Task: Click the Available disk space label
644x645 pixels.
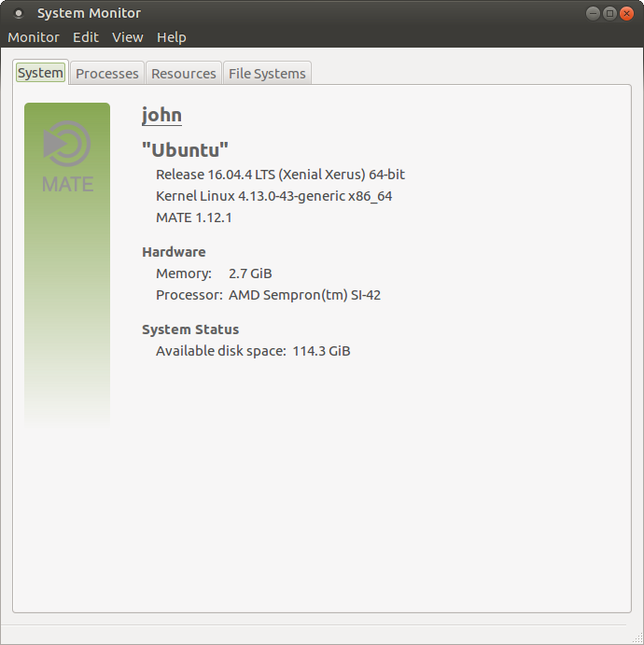Action: click(x=221, y=351)
